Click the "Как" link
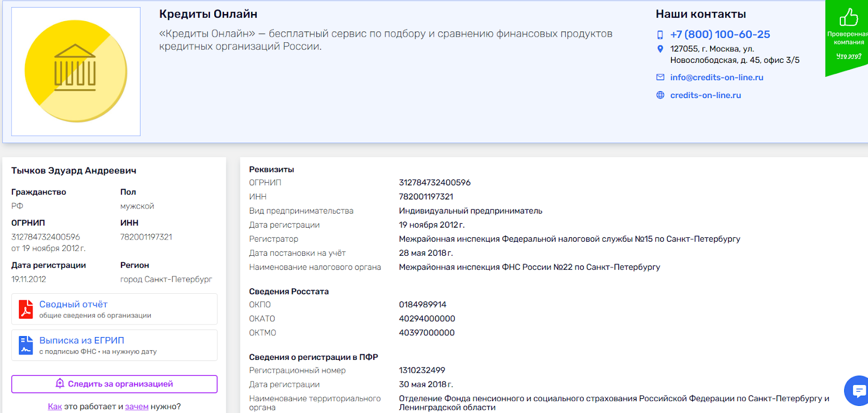Viewport: 868px width, 413px height. (55, 406)
